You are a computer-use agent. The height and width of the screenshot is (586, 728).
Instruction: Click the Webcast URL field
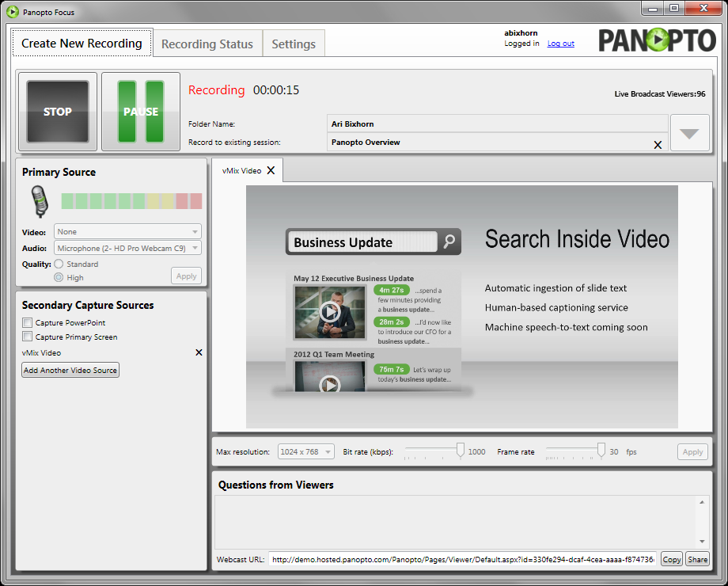point(463,560)
